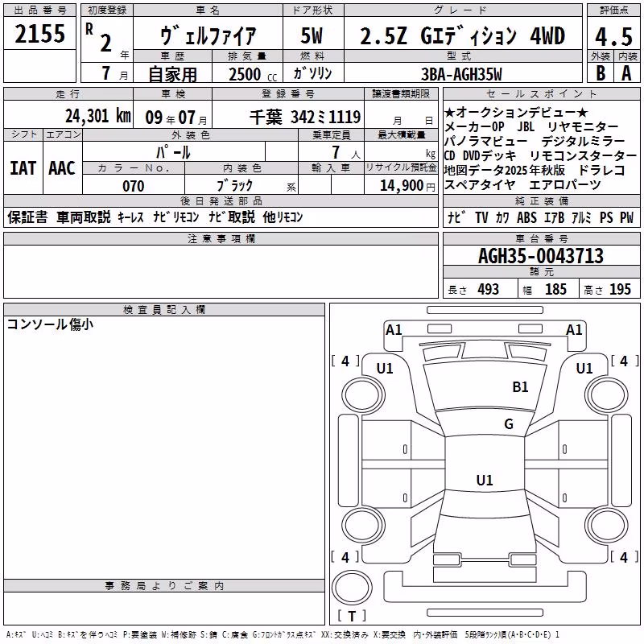Select model code 3BA-AGH35W

pos(461,74)
